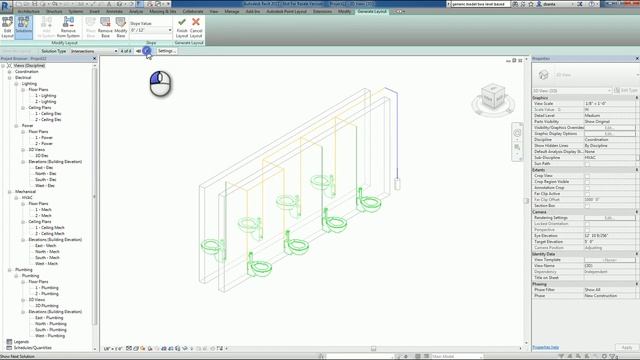The height and width of the screenshot is (360, 640).
Task: Select the Solutions tool in ribbon
Action: (24, 27)
